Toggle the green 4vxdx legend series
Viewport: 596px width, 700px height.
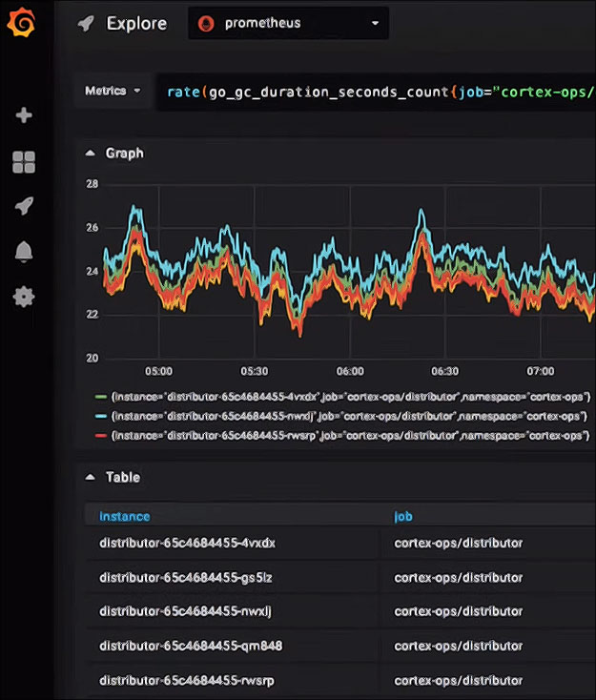[x=101, y=397]
